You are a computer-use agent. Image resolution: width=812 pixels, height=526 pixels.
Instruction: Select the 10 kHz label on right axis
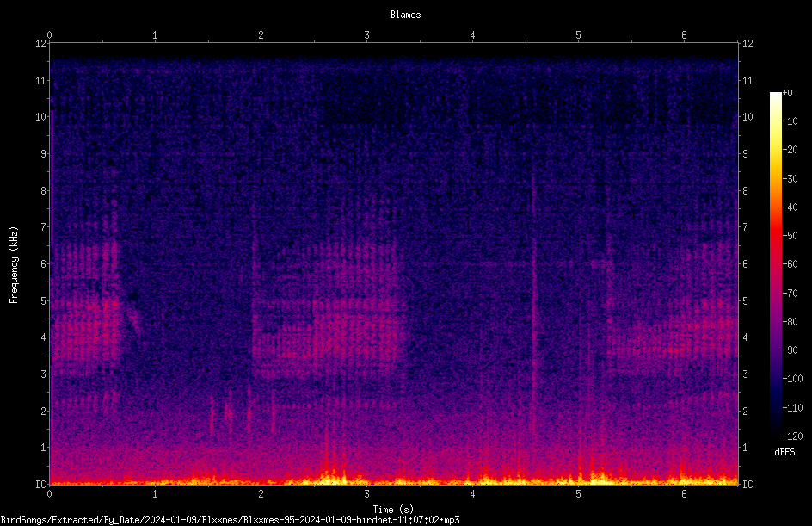point(747,116)
